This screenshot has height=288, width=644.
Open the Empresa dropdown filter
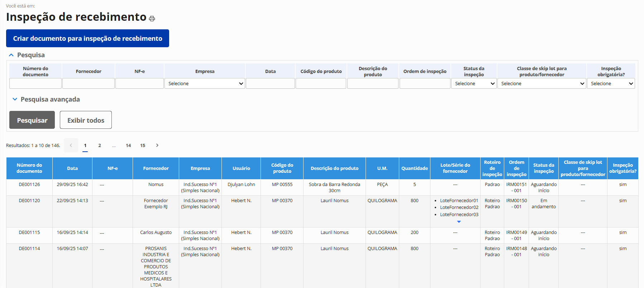(205, 83)
